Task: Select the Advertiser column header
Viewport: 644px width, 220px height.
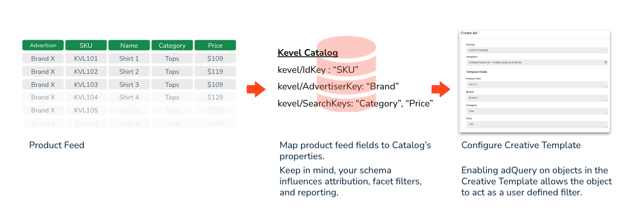Action: pyautogui.click(x=43, y=45)
